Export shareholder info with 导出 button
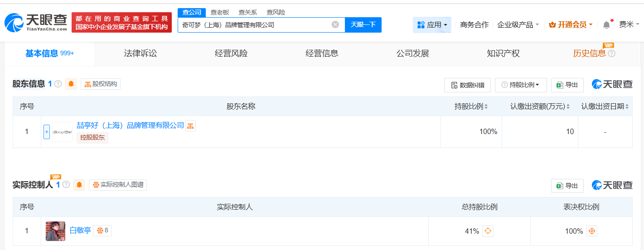644x250 pixels. point(567,85)
